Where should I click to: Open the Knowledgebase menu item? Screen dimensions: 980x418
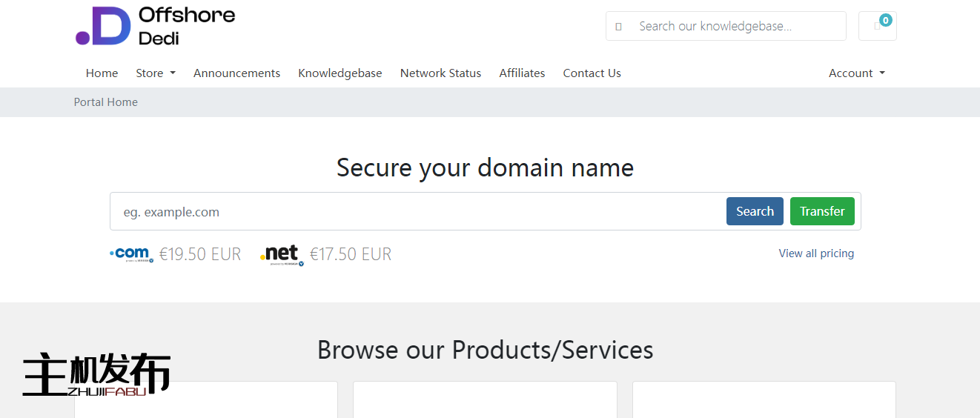[340, 73]
